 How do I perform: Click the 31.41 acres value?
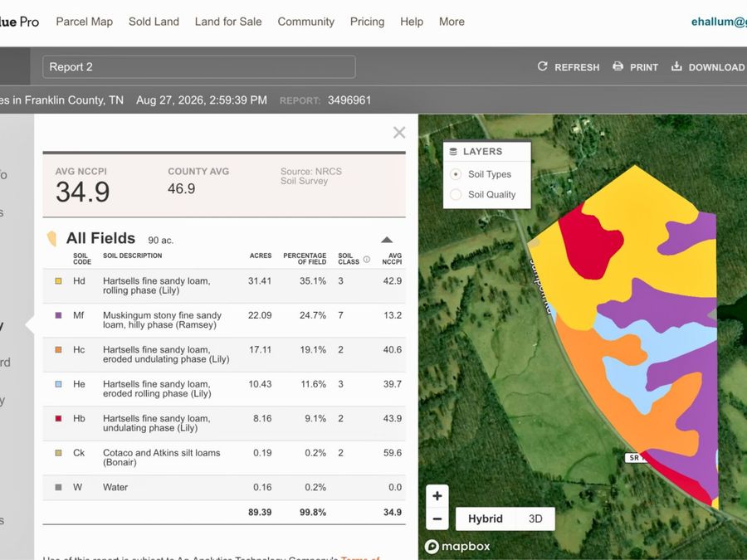tap(260, 281)
